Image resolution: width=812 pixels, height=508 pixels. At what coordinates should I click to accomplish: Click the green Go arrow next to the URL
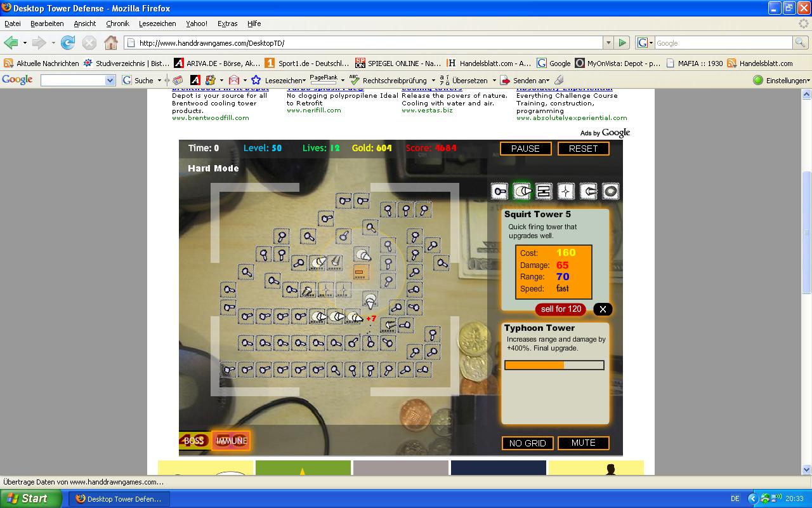pos(622,43)
